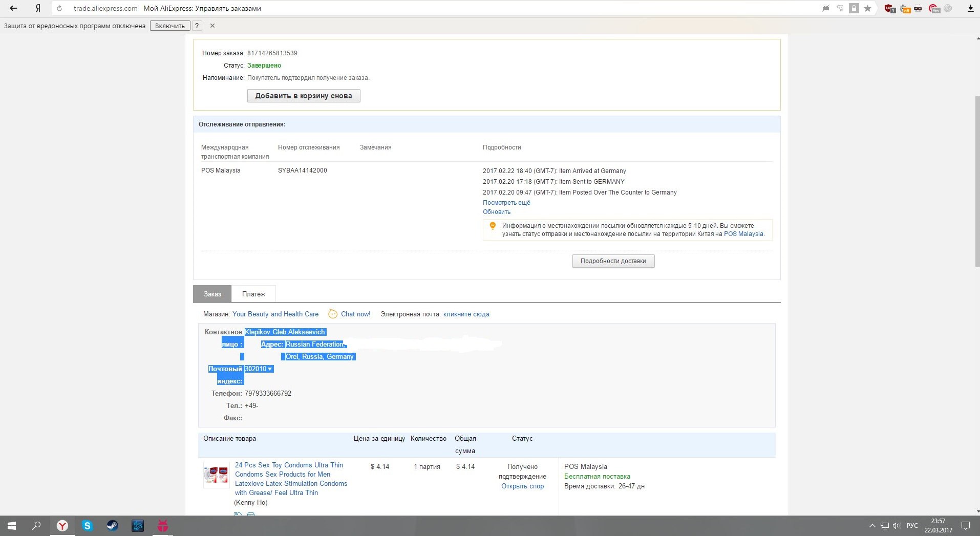Open Skype from the taskbar
980x536 pixels.
pyautogui.click(x=87, y=526)
